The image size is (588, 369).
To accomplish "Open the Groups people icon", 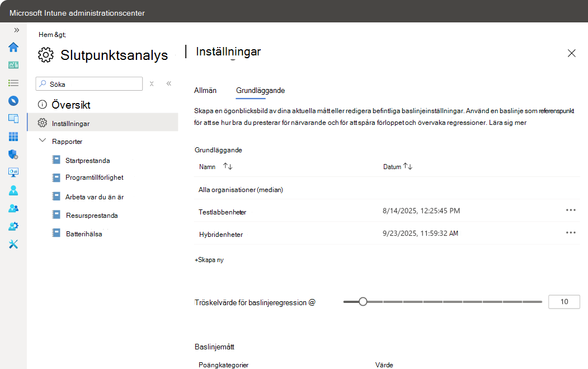I will tap(13, 208).
